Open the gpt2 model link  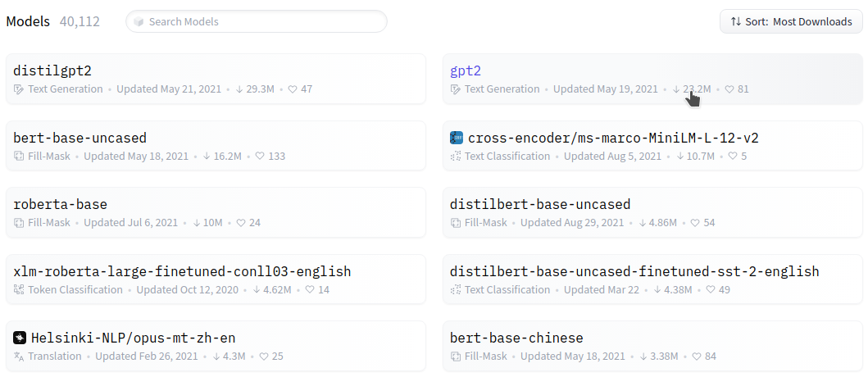(466, 70)
